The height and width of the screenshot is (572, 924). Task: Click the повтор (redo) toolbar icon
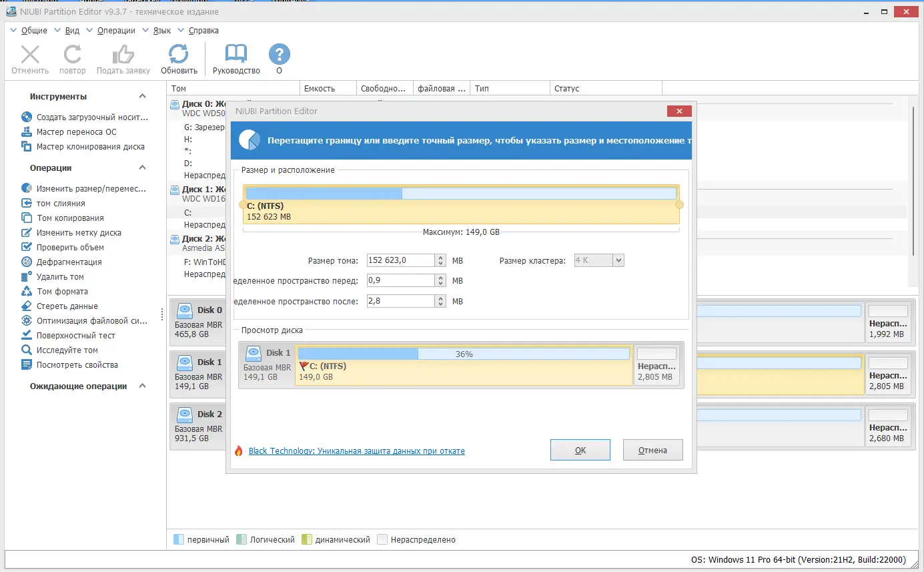coord(72,55)
